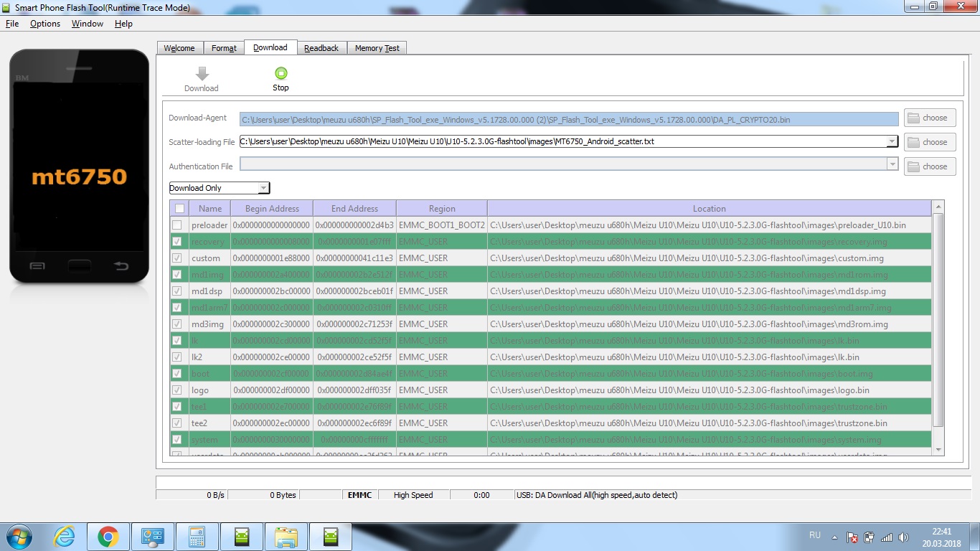Toggle the select-all checkbox in table header
Screen dimensions: 980x551
[179, 209]
